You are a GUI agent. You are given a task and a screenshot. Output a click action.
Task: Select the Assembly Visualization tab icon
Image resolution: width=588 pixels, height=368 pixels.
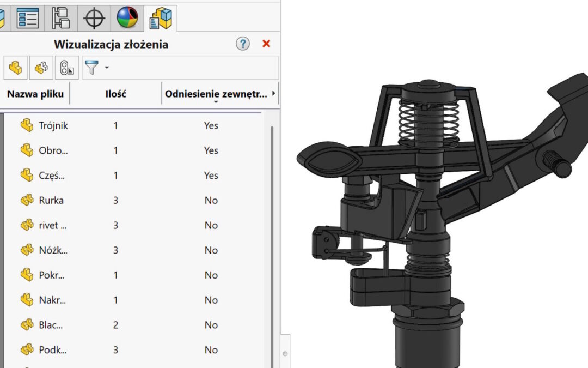coord(160,18)
